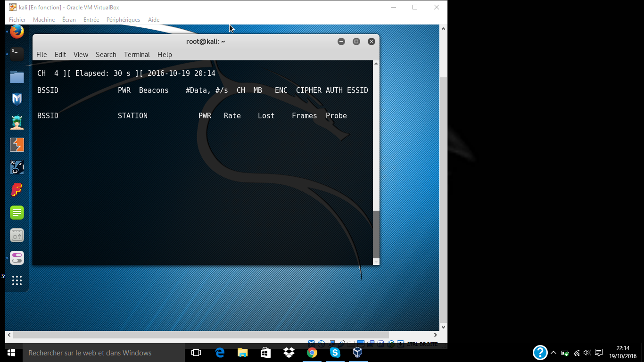644x362 pixels.
Task: Open terminal View menu
Action: [x=81, y=55]
